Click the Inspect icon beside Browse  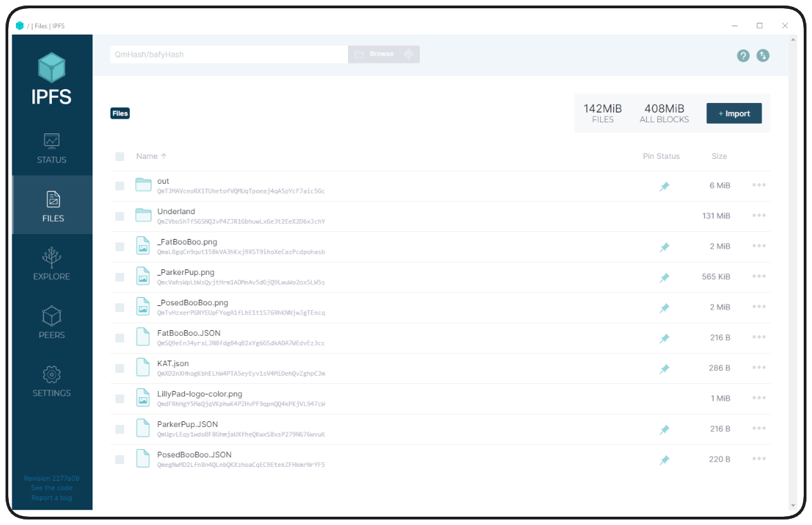click(x=409, y=55)
